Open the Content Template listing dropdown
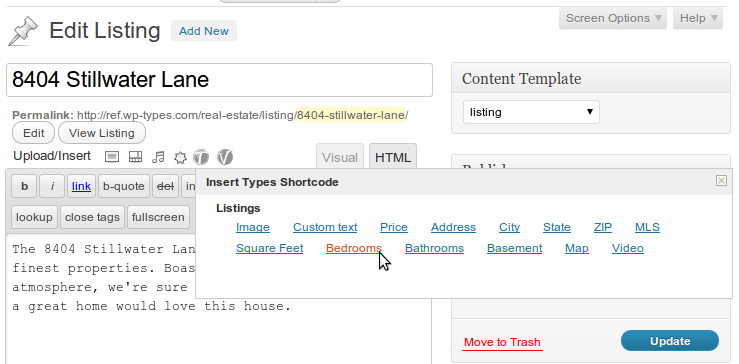 click(x=531, y=112)
